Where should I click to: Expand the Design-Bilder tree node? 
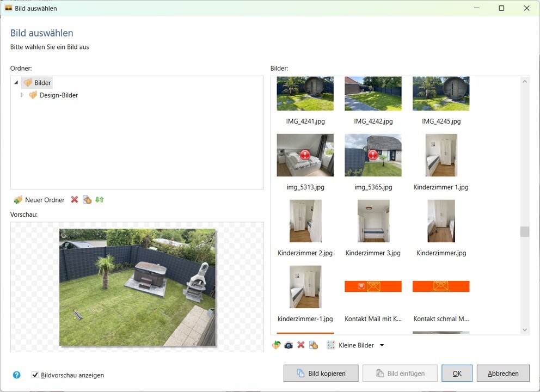(x=22, y=95)
